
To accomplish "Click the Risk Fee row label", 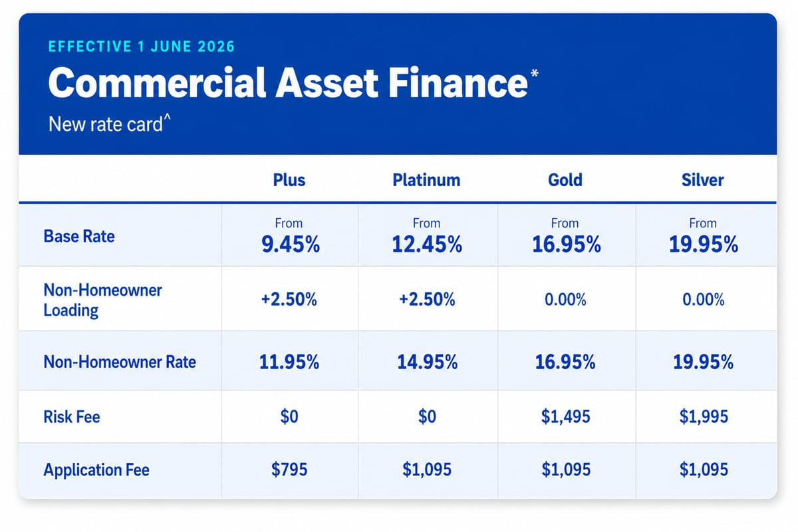I will (72, 417).
